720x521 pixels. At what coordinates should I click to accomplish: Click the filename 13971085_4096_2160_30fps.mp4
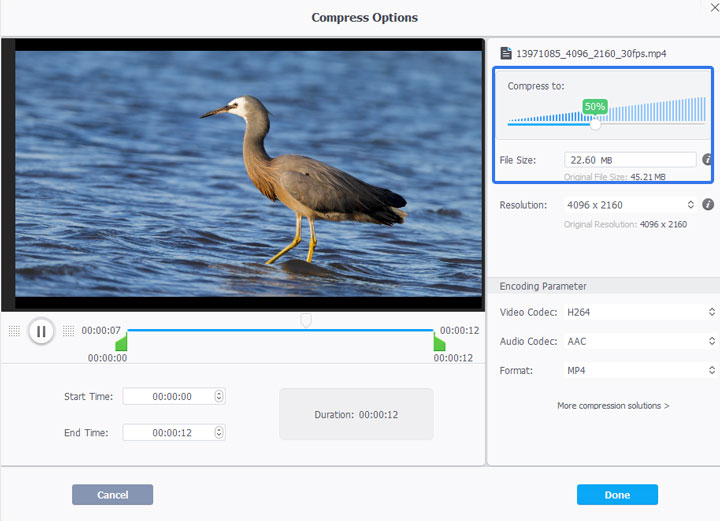coord(591,54)
